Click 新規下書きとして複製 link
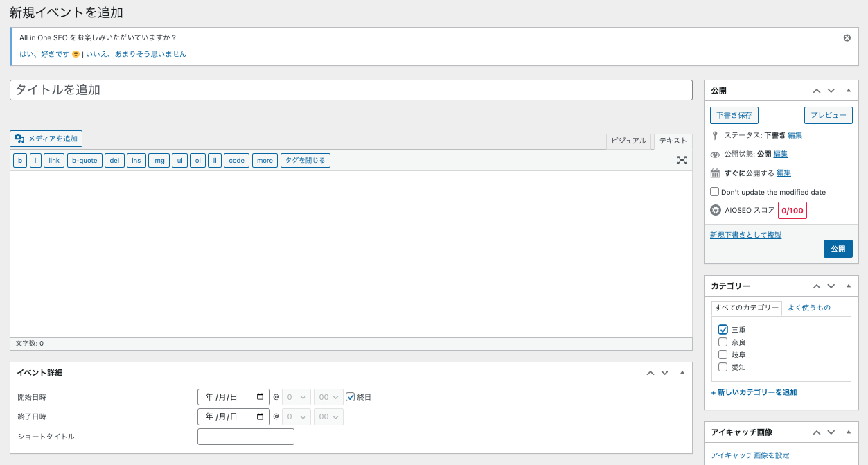 tap(745, 235)
